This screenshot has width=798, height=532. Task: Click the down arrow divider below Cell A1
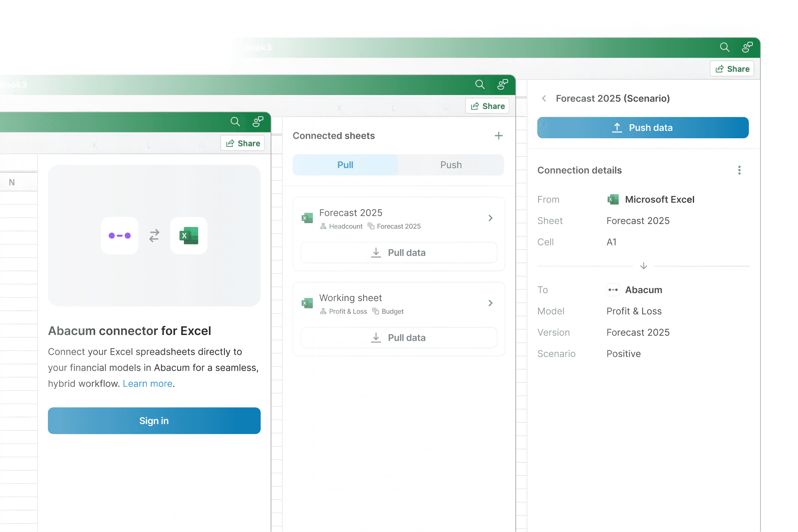point(644,266)
